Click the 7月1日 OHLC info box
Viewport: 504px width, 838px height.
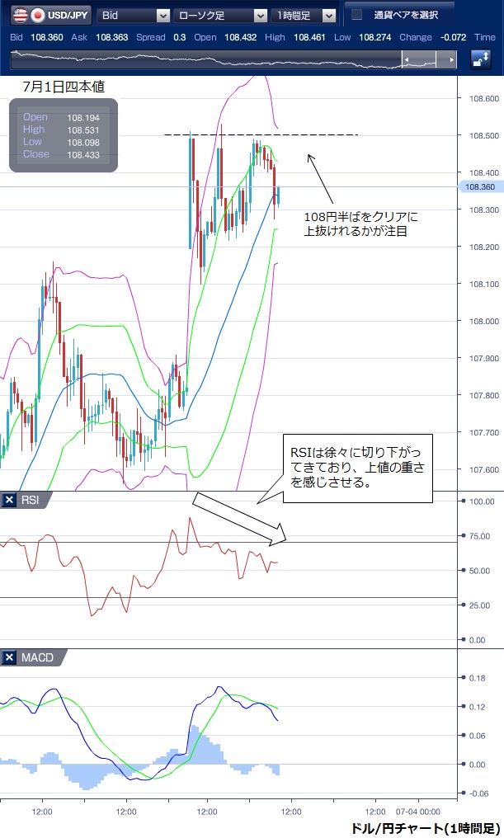64,135
